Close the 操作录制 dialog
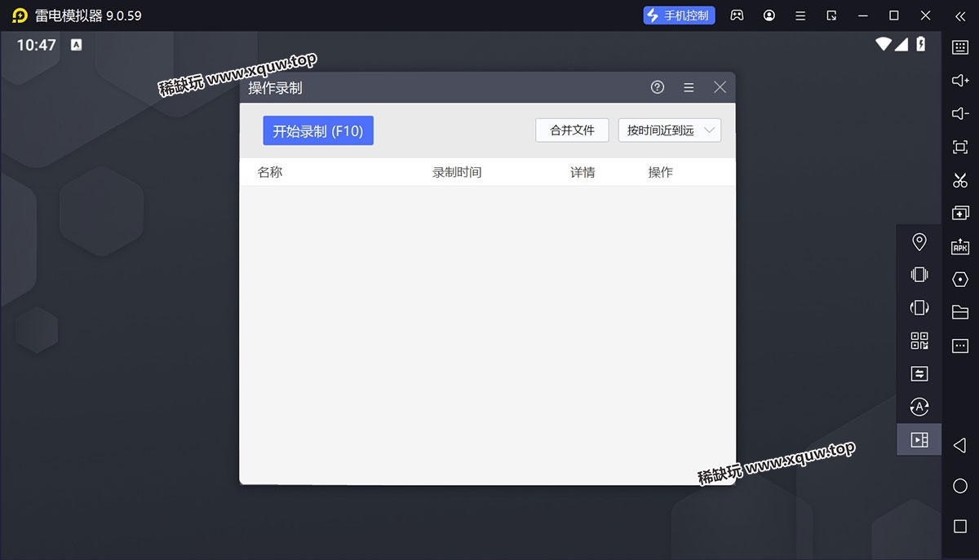 click(x=720, y=87)
